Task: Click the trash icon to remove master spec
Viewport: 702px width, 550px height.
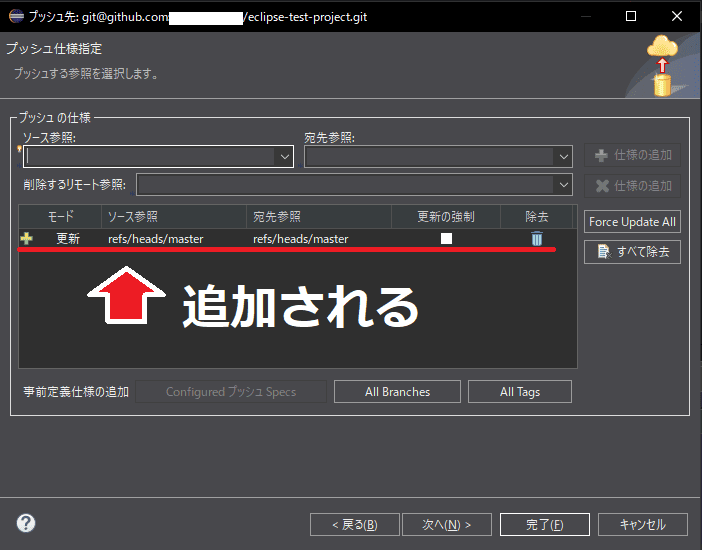Action: click(537, 239)
